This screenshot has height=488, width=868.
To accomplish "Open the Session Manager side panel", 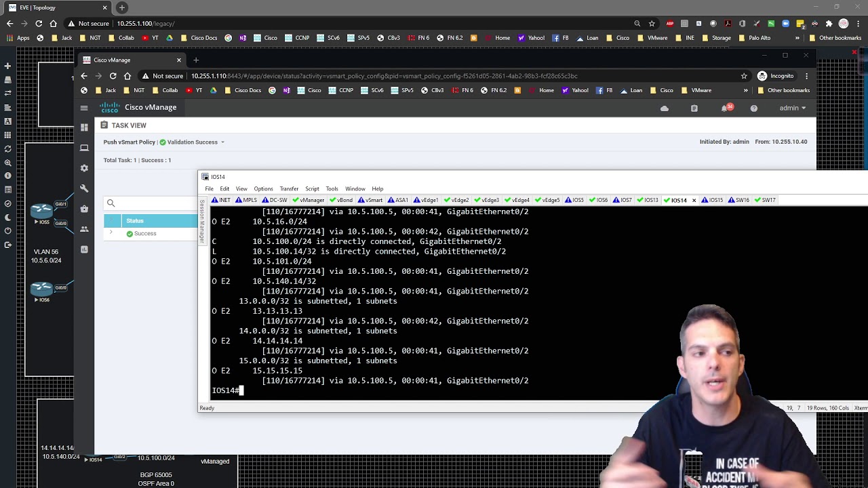I will pyautogui.click(x=201, y=222).
